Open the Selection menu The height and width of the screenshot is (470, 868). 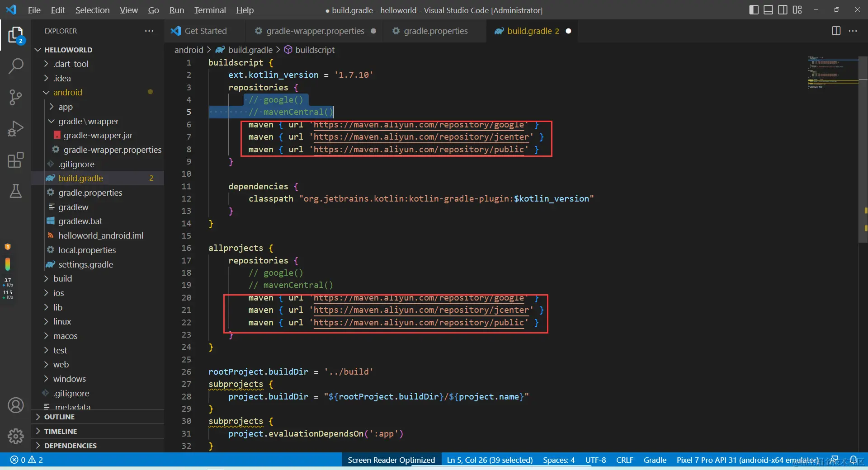[92, 10]
